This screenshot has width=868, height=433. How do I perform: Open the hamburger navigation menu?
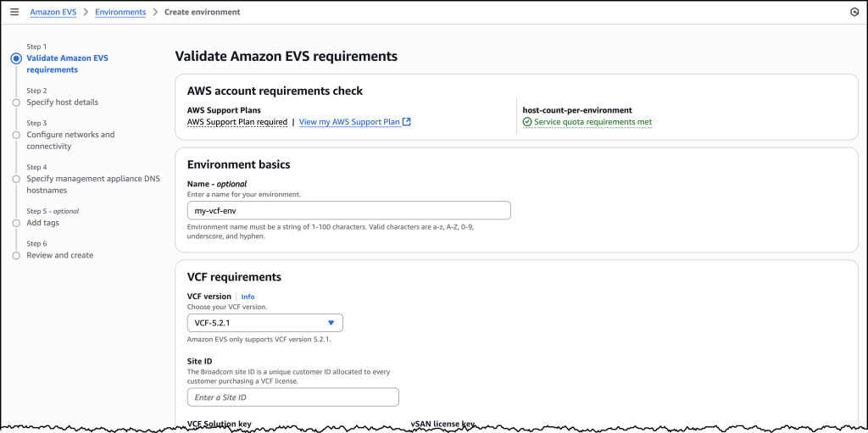tap(14, 12)
